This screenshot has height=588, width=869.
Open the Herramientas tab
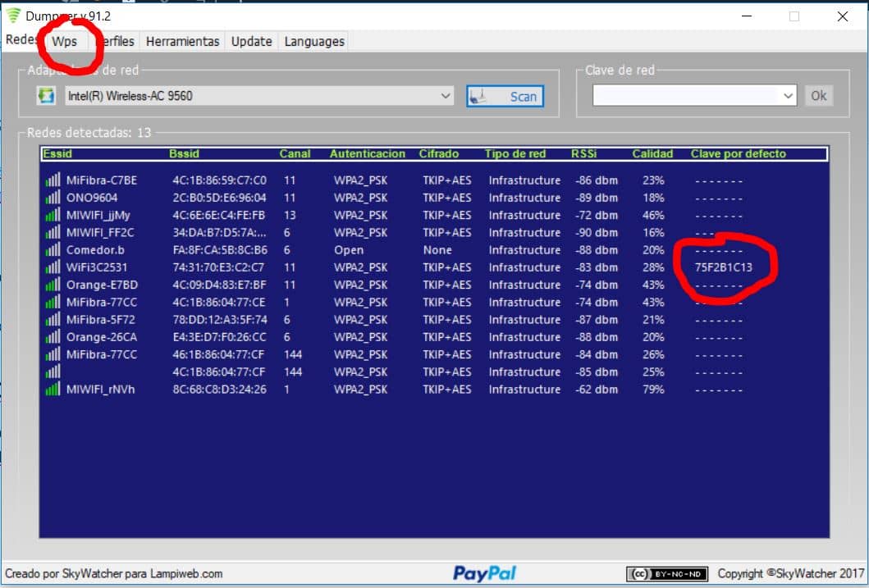coord(182,42)
